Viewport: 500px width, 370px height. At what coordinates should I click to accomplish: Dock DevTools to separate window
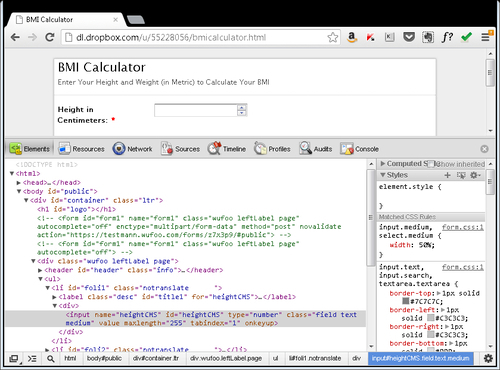pyautogui.click(x=14, y=359)
